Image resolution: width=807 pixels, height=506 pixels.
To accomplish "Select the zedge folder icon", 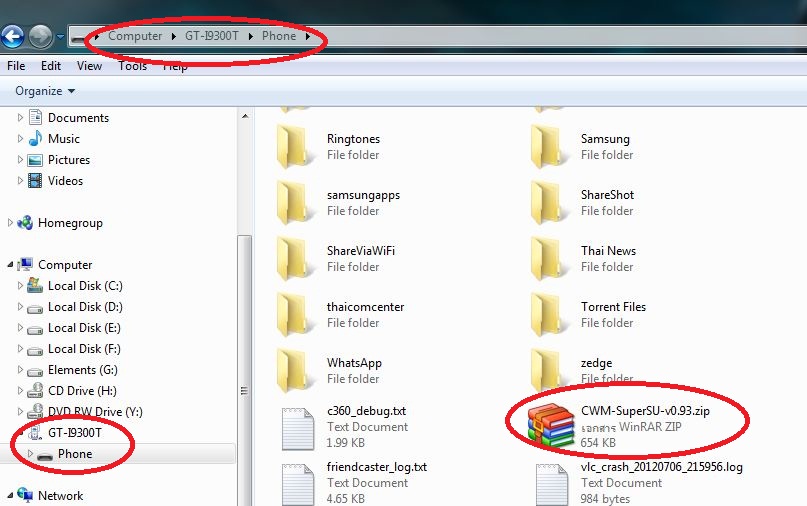I will pos(547,371).
